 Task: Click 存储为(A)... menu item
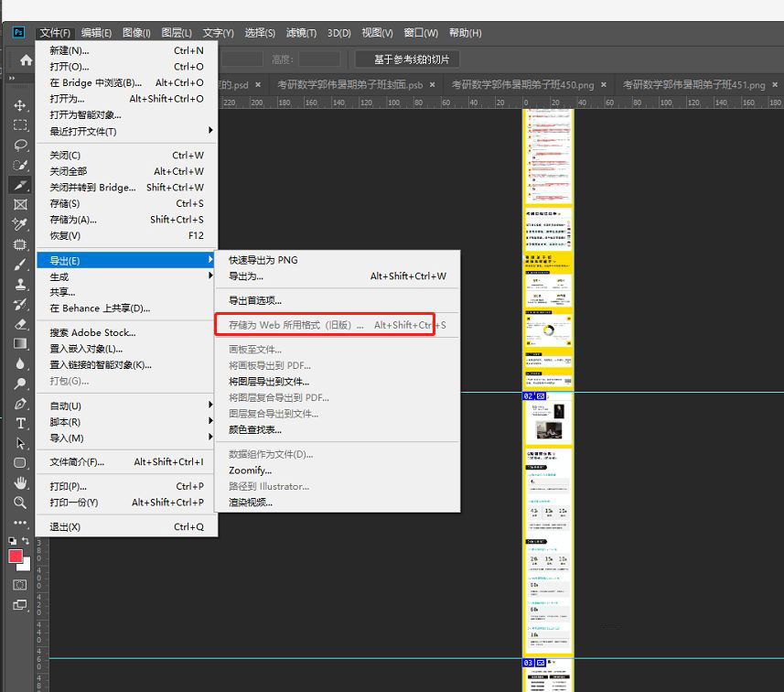(x=126, y=219)
